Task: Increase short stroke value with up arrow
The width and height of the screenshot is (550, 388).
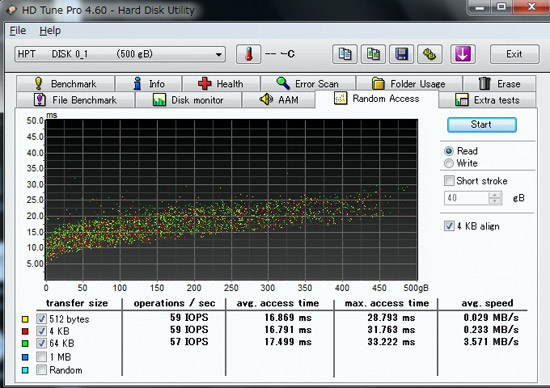Action: (x=495, y=195)
